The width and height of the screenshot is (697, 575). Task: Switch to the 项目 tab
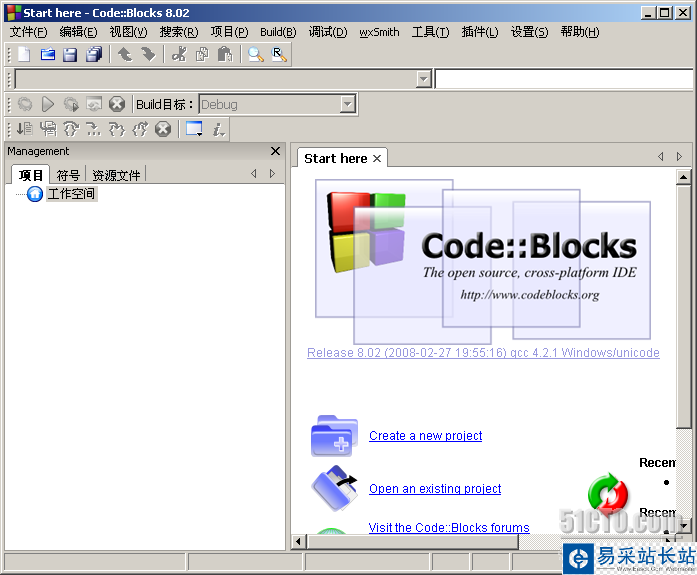tap(31, 175)
